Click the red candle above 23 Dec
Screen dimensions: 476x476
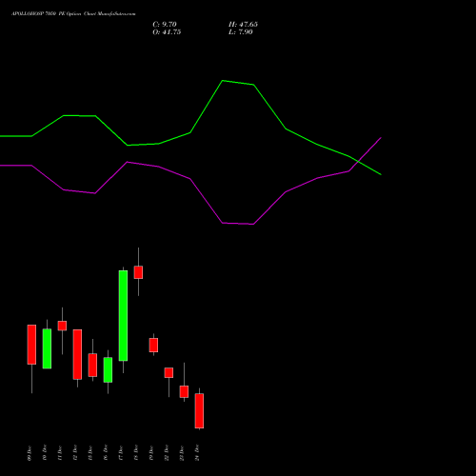184,391
